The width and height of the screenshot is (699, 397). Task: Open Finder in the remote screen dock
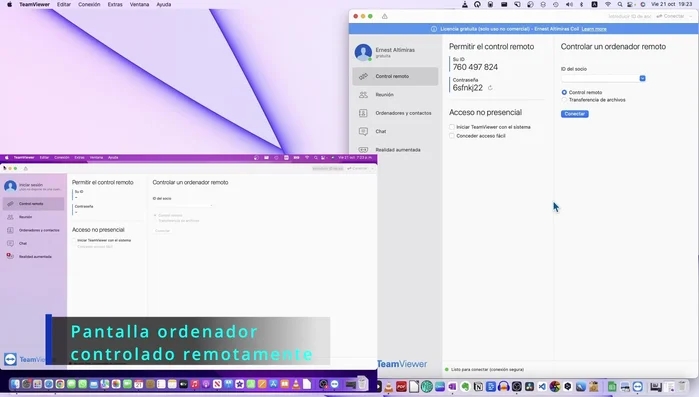(x=15, y=384)
